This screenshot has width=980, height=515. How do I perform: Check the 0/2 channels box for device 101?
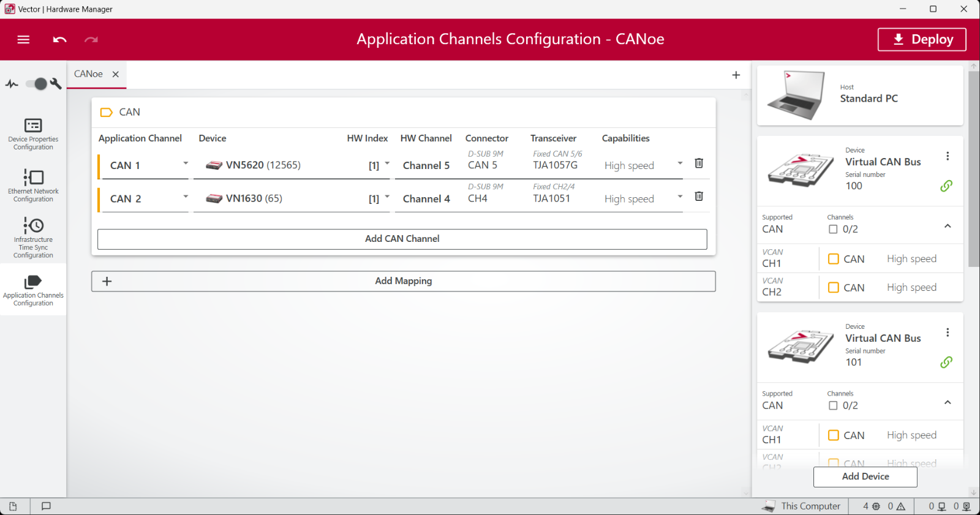click(833, 405)
